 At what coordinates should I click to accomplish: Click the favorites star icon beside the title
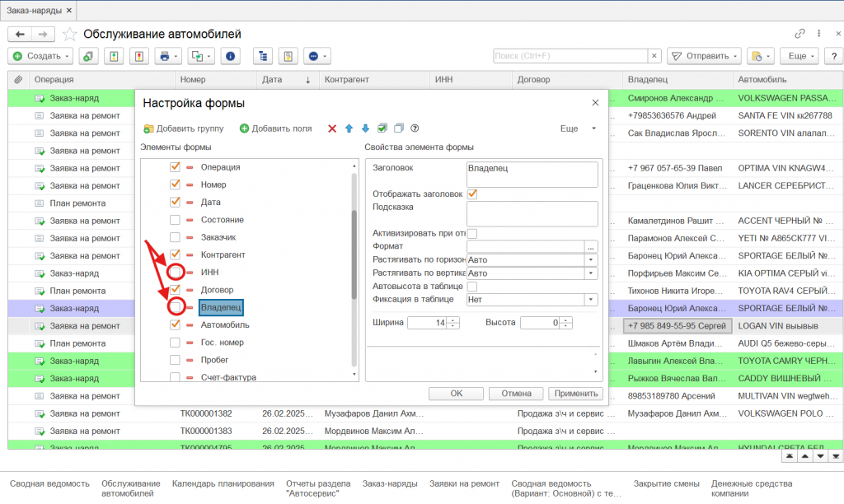tap(70, 35)
